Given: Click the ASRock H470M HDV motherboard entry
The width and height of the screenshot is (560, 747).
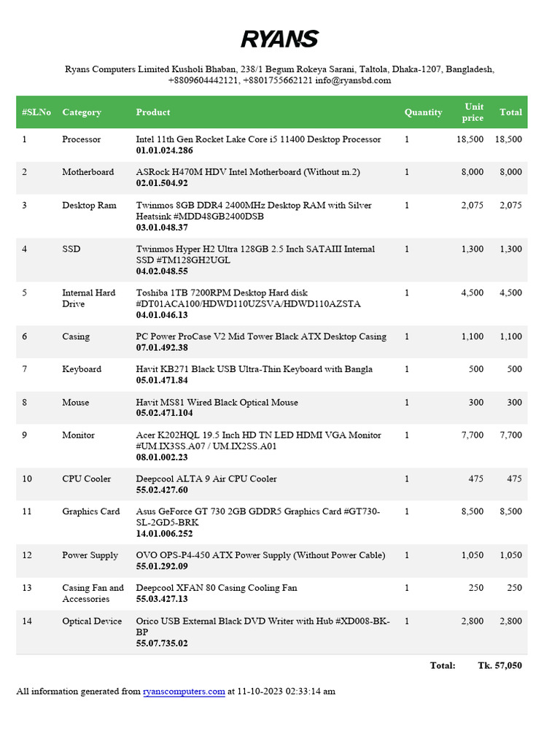Looking at the screenshot, I should 248,172.
